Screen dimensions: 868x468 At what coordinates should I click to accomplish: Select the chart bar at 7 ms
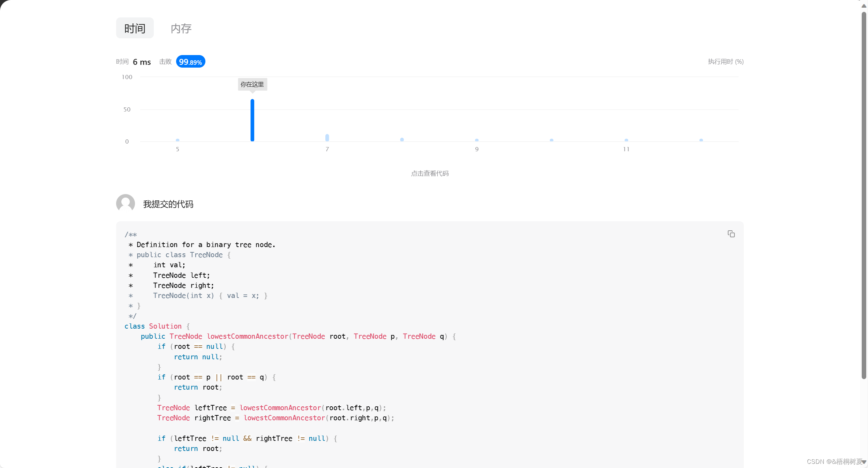coord(327,138)
